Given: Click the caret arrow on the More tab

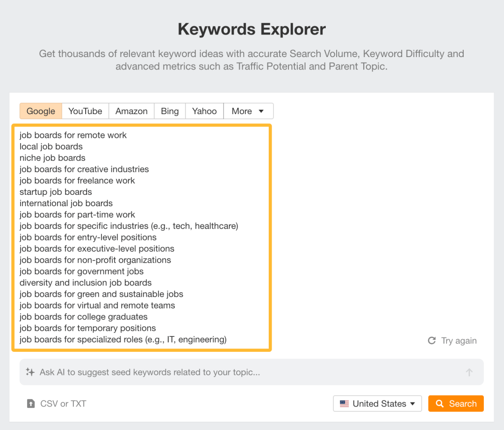Looking at the screenshot, I should pos(262,111).
